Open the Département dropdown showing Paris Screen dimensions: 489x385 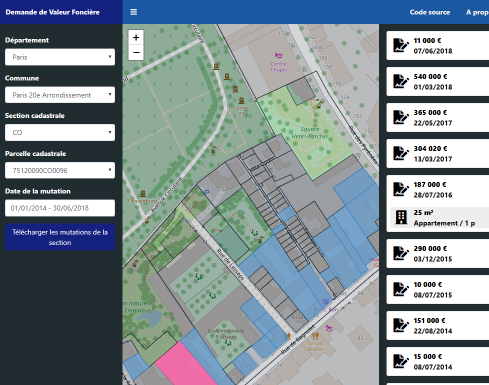[x=60, y=57]
